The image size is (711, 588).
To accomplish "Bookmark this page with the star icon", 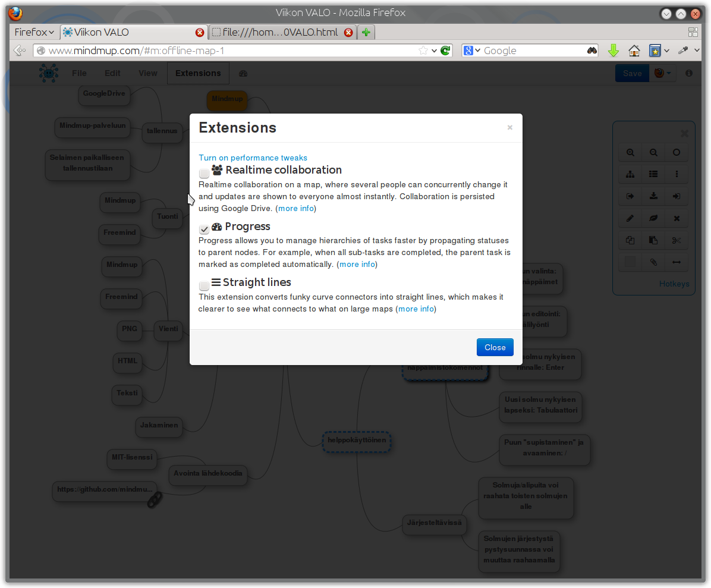I will click(x=423, y=51).
